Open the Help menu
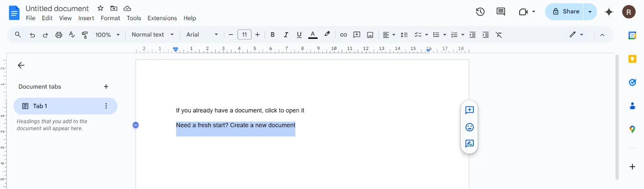The width and height of the screenshot is (644, 189). click(x=190, y=18)
